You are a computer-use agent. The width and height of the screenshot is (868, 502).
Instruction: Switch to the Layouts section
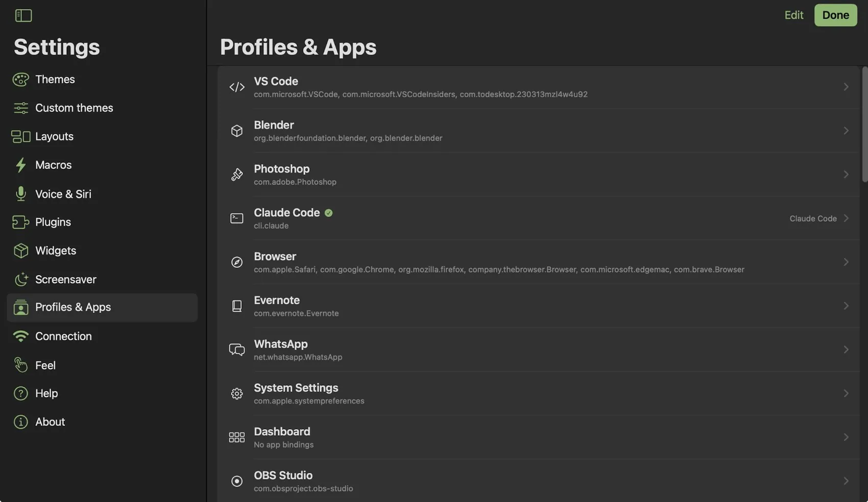pyautogui.click(x=102, y=137)
